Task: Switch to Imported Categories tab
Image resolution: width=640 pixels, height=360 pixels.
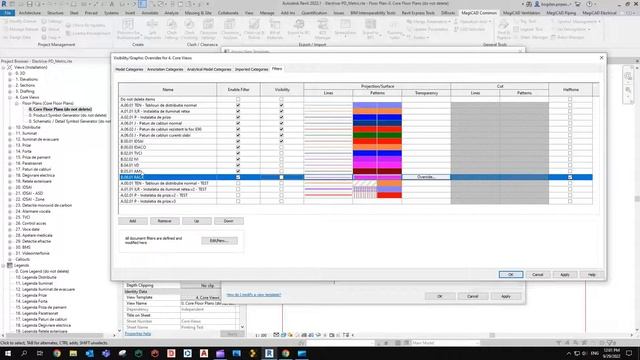Action: (x=251, y=69)
